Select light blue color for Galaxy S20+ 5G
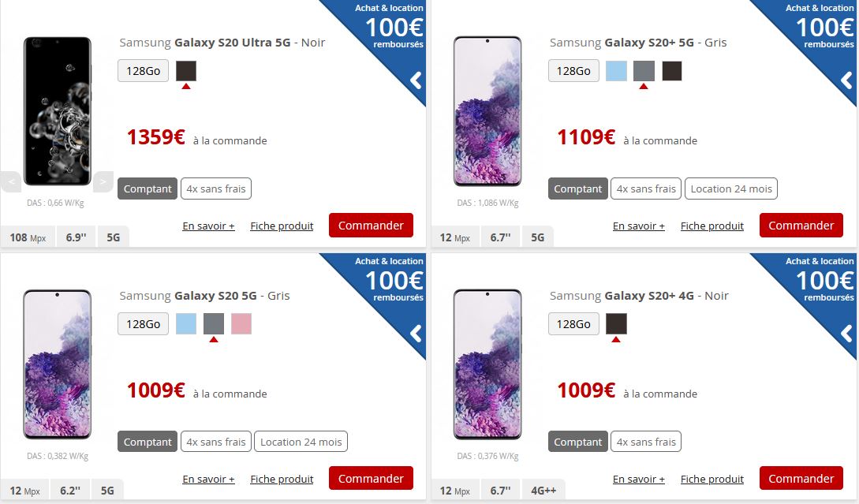This screenshot has height=504, width=859. pyautogui.click(x=616, y=71)
